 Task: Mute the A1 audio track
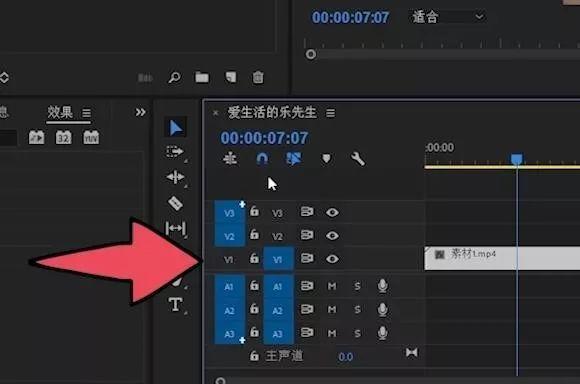[x=332, y=286]
